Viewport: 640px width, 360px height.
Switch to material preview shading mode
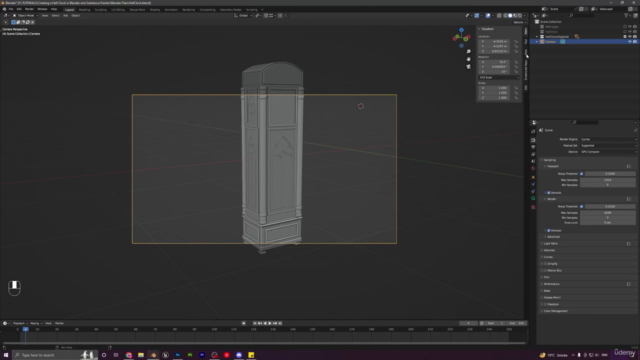coord(515,16)
